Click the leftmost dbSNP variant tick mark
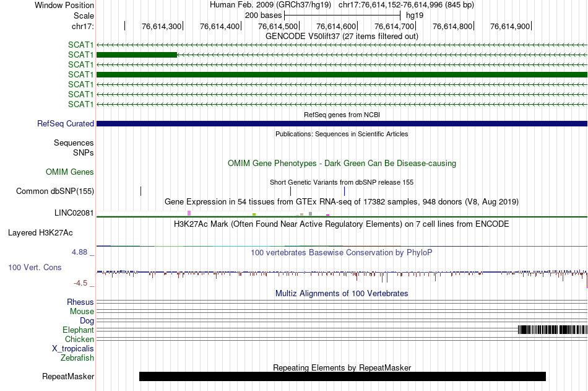 (x=141, y=191)
